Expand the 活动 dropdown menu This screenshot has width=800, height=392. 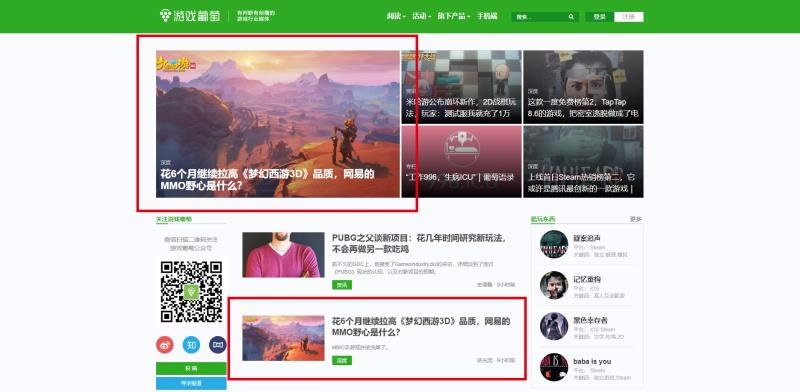[422, 16]
